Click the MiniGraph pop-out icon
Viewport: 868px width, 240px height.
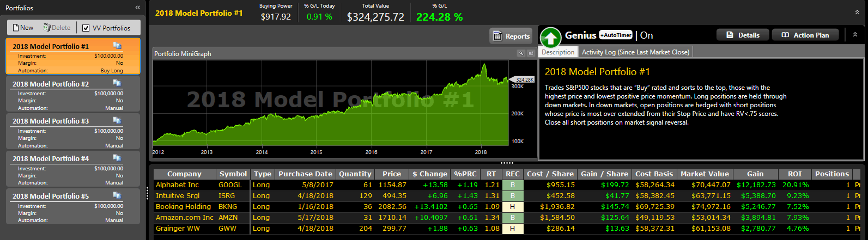[x=530, y=53]
